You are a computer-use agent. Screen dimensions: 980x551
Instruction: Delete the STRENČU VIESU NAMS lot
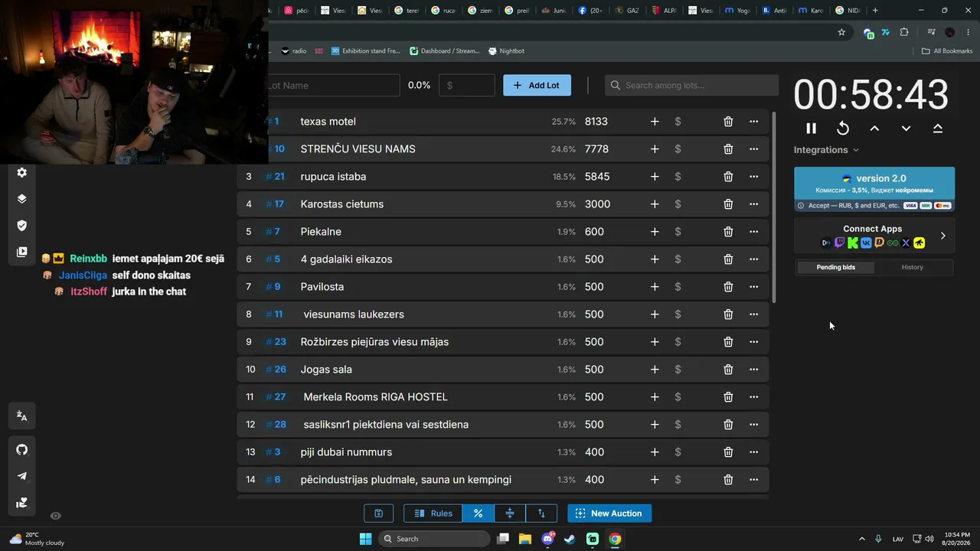coord(728,149)
